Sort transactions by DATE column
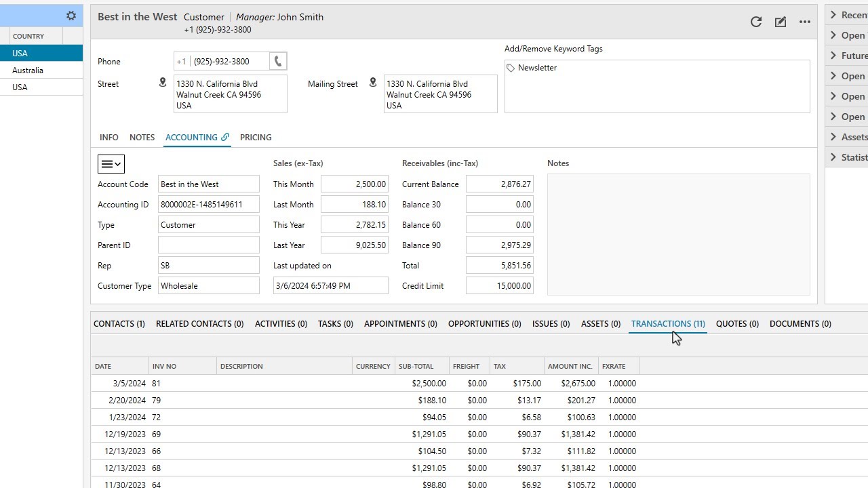The image size is (868, 488). click(120, 367)
